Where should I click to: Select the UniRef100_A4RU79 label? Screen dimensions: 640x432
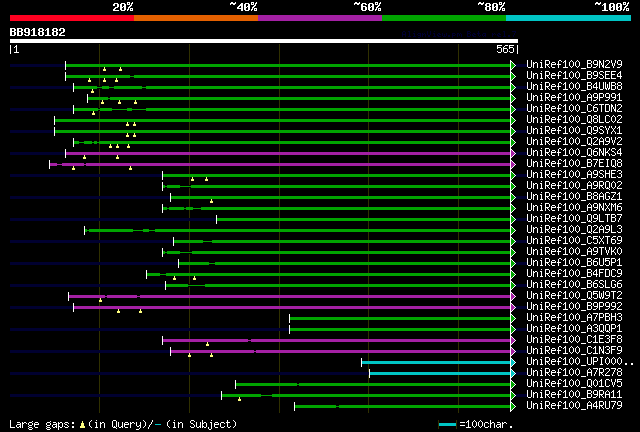coord(574,406)
